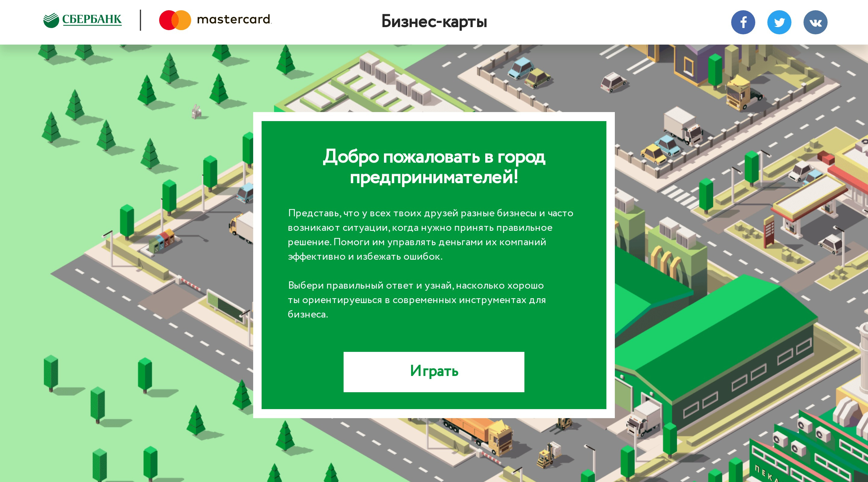868x482 pixels.
Task: Click the Mastercard circles logo
Action: pyautogui.click(x=175, y=20)
